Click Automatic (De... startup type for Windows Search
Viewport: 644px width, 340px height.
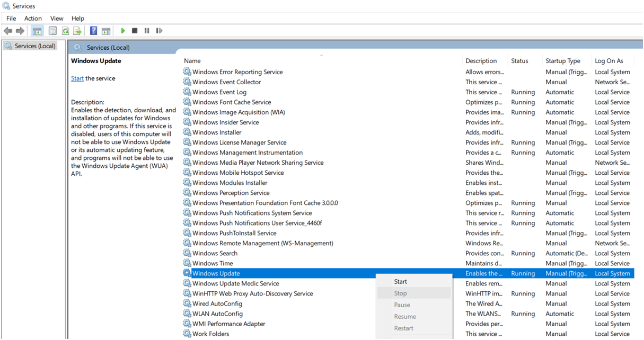567,253
